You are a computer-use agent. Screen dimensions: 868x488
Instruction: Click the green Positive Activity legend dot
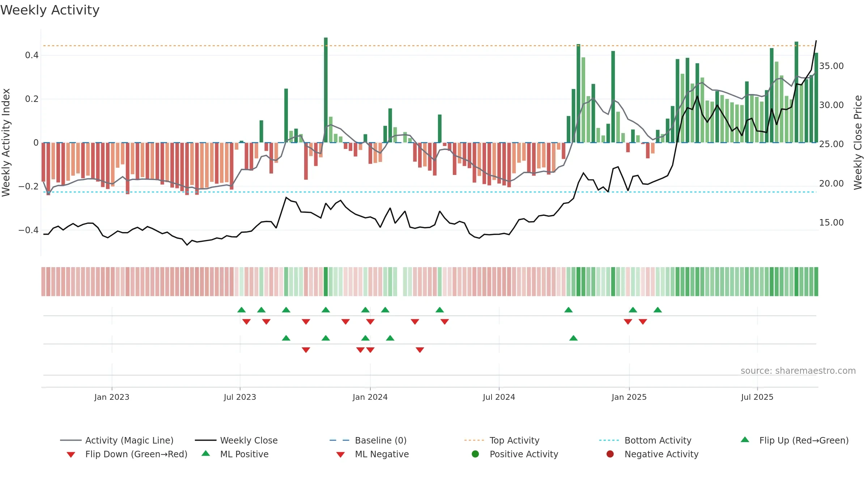(475, 454)
